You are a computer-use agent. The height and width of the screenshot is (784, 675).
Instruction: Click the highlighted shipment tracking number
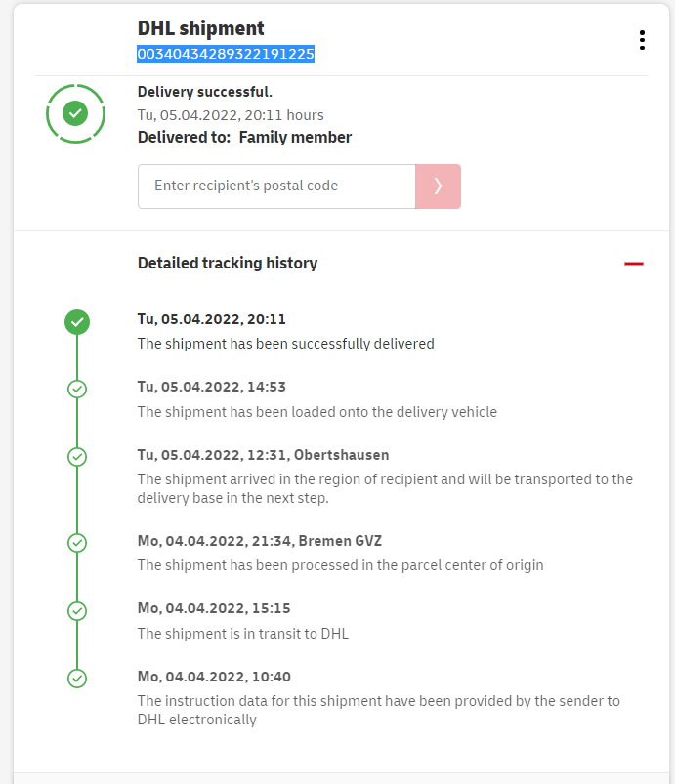pos(226,55)
